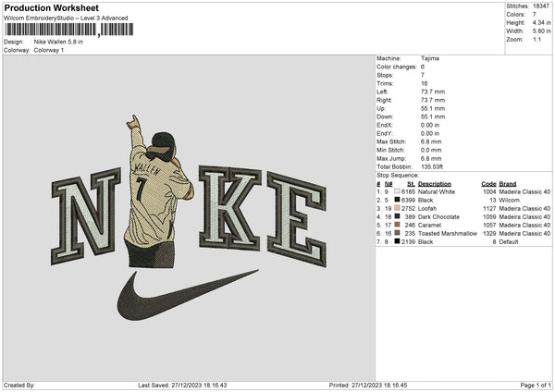Click 'Black' description in stop row 2

click(425, 201)
